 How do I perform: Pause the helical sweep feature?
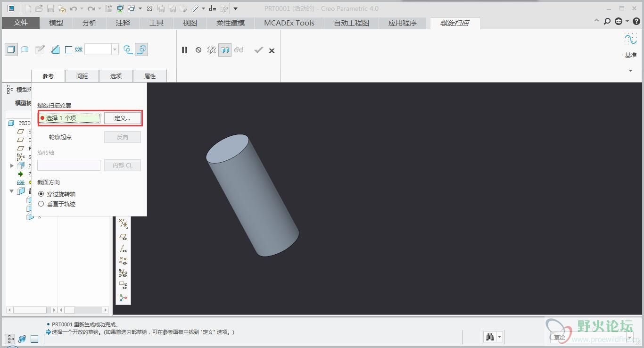pyautogui.click(x=185, y=50)
